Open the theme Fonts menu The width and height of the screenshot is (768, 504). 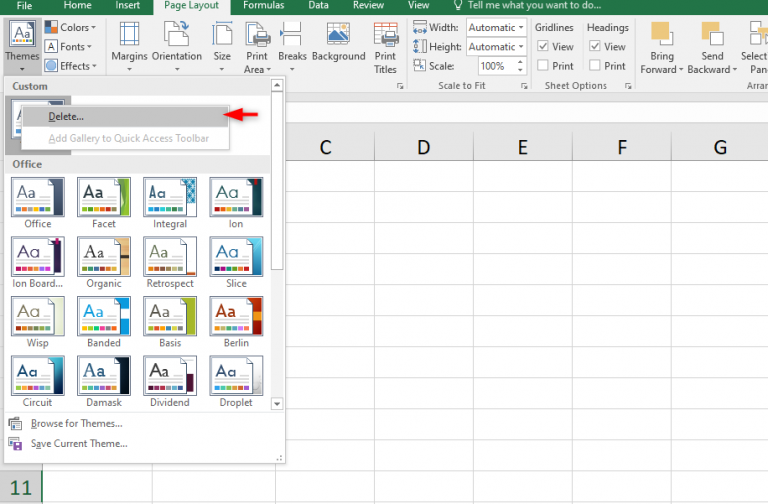point(68,47)
